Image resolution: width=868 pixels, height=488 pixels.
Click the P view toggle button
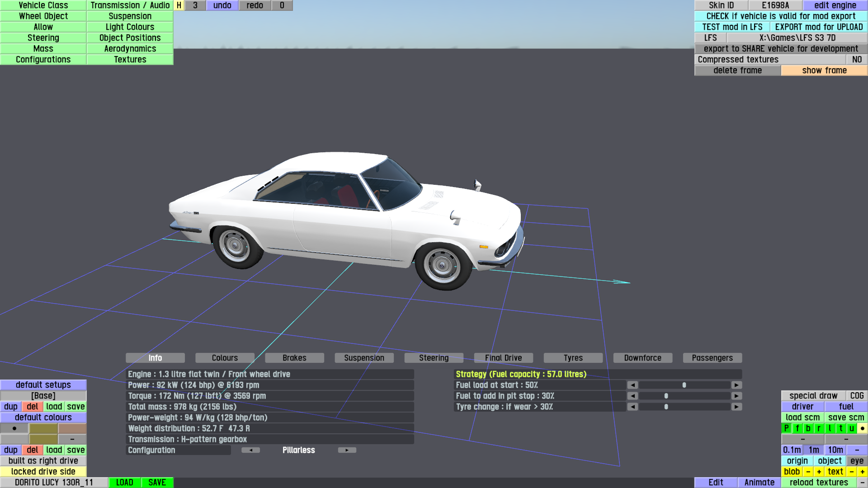pos(786,428)
